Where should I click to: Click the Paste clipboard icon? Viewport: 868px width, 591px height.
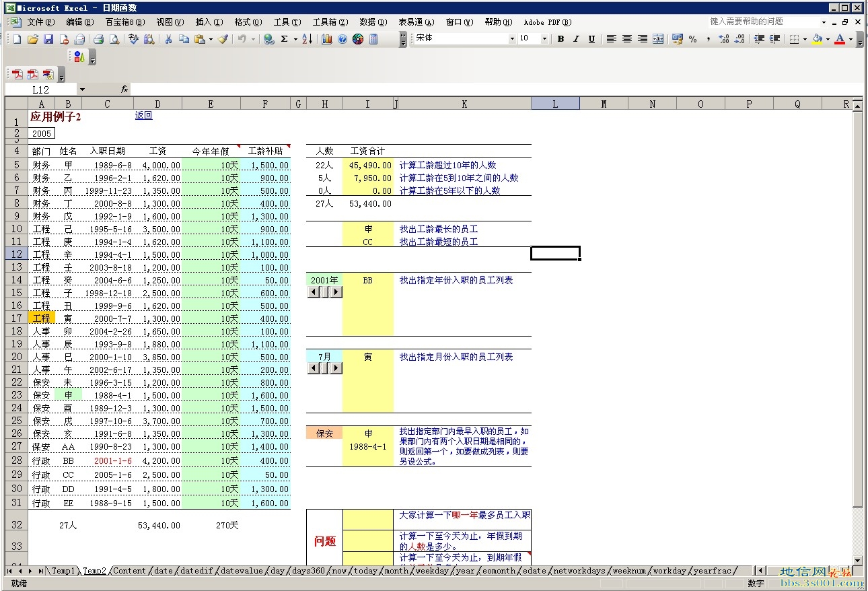pyautogui.click(x=199, y=39)
